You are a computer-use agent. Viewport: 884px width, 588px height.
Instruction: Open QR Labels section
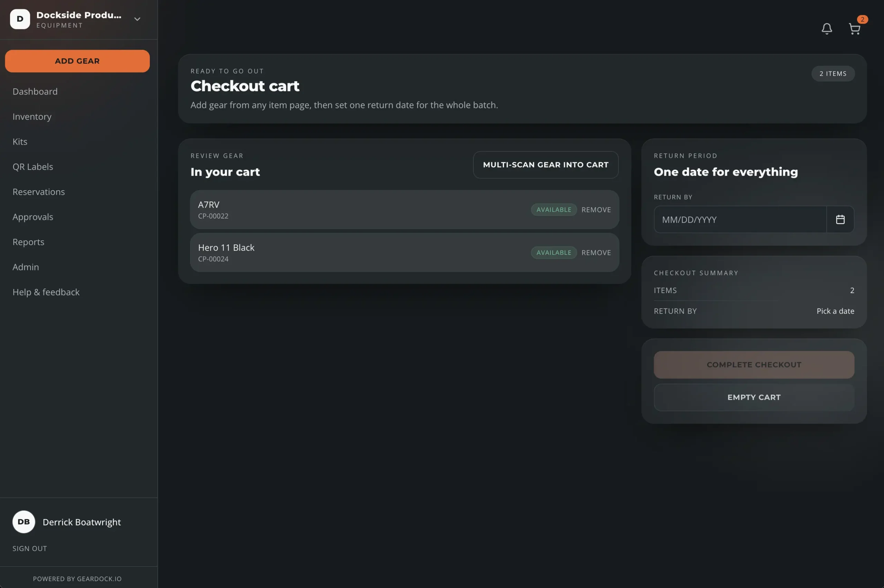pyautogui.click(x=32, y=167)
